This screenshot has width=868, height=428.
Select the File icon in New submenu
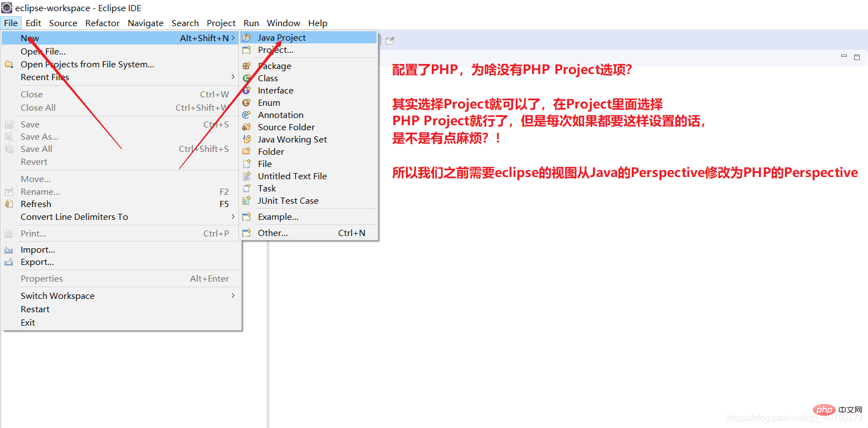(246, 164)
